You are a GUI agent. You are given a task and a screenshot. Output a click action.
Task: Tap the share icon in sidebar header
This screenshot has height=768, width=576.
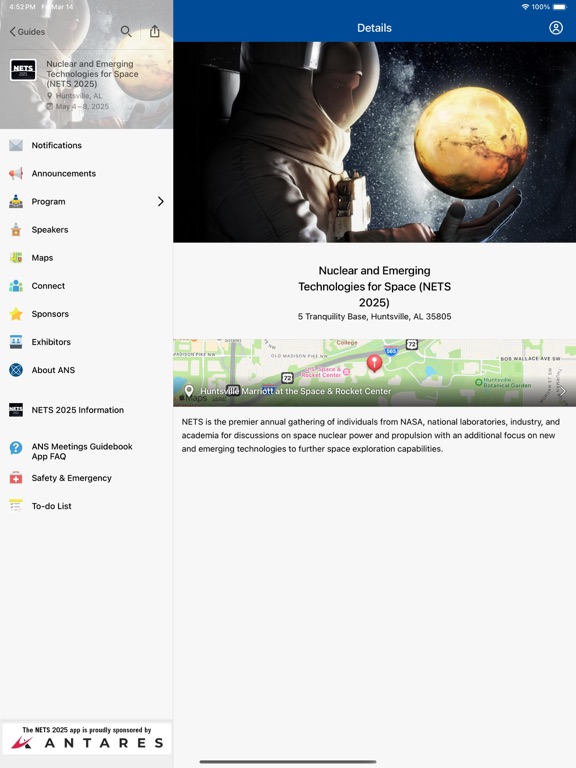coord(155,31)
